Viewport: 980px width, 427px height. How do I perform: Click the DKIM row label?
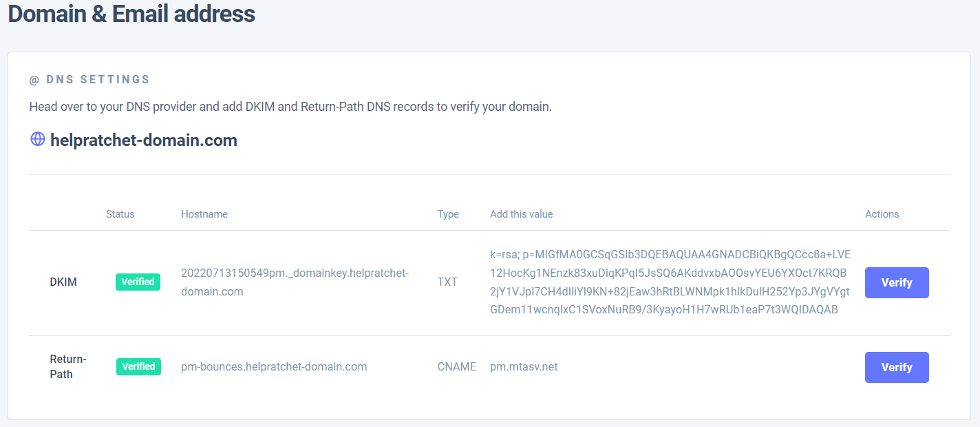(63, 282)
